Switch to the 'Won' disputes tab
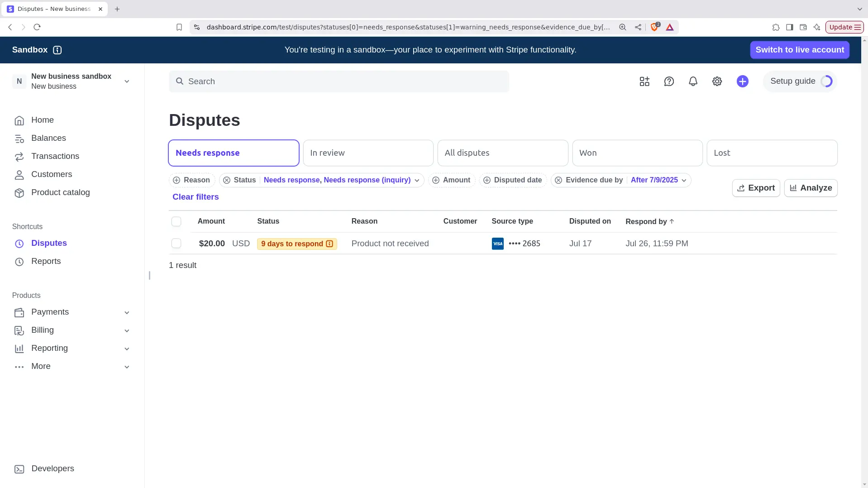 pyautogui.click(x=637, y=153)
